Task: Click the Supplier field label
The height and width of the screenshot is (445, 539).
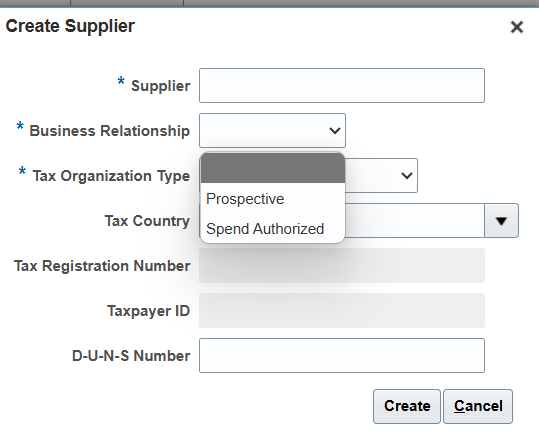Action: point(161,86)
